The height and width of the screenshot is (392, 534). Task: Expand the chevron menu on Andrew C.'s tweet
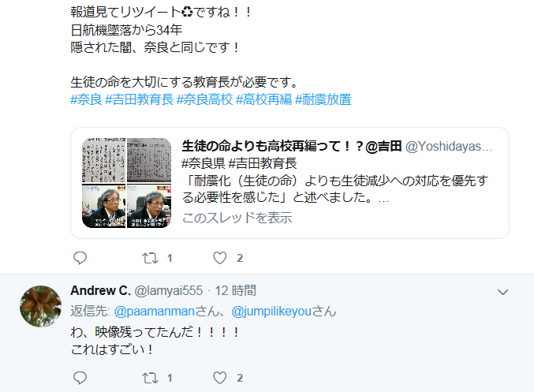coord(502,292)
